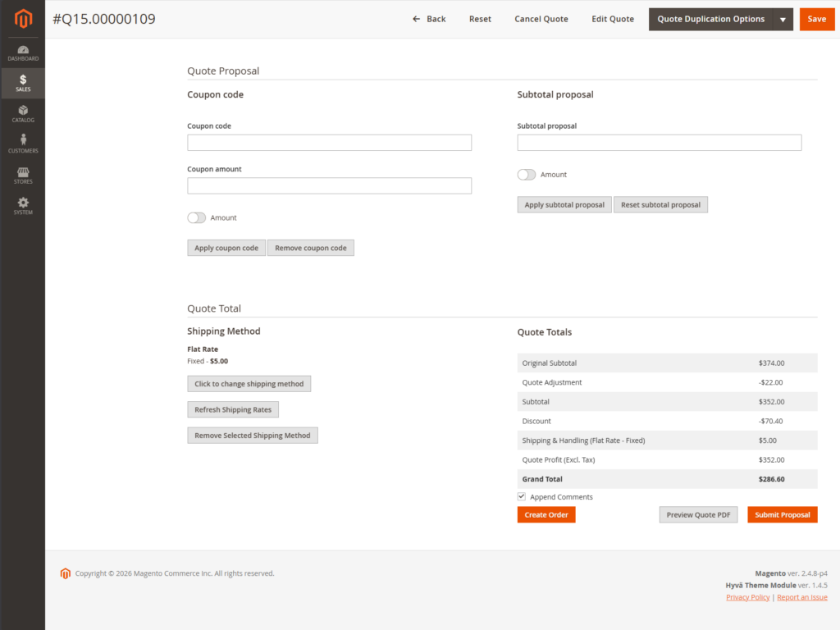
Task: Click the Quote Proposal section heading
Action: point(223,71)
